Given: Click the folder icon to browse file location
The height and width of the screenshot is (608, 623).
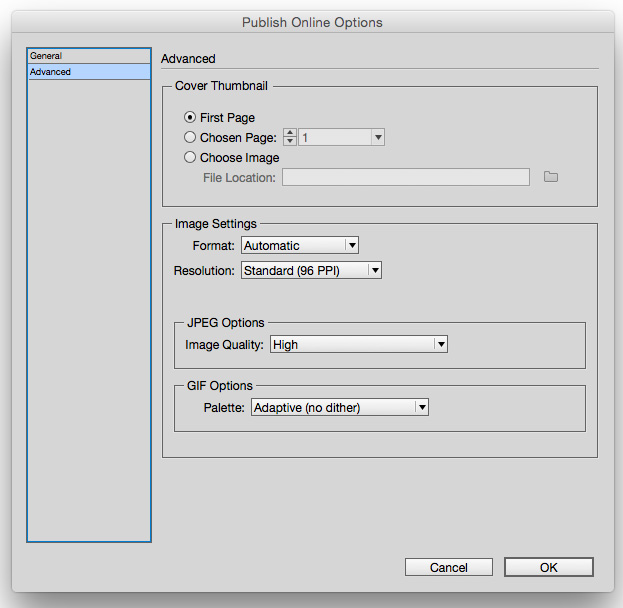Looking at the screenshot, I should tap(551, 177).
